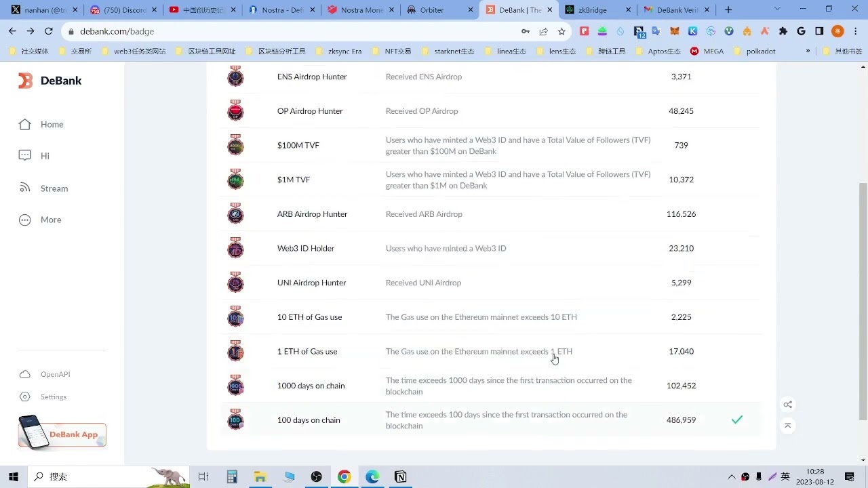The height and width of the screenshot is (488, 868).
Task: Open Chrome from the taskbar
Action: (x=344, y=477)
